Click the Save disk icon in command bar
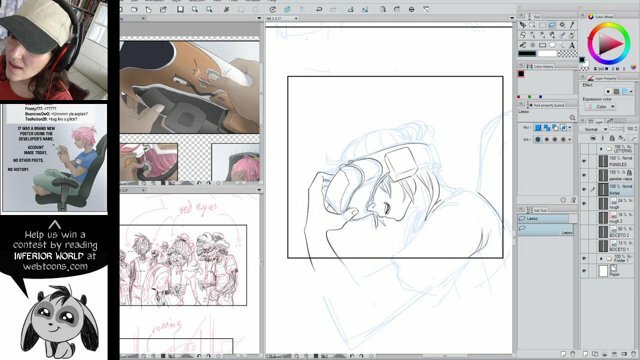This screenshot has width=640, height=360. point(180,9)
